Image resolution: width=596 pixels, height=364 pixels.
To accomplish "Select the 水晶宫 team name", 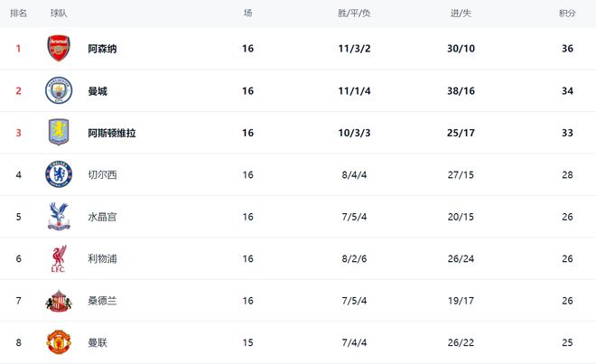I will pyautogui.click(x=102, y=217).
